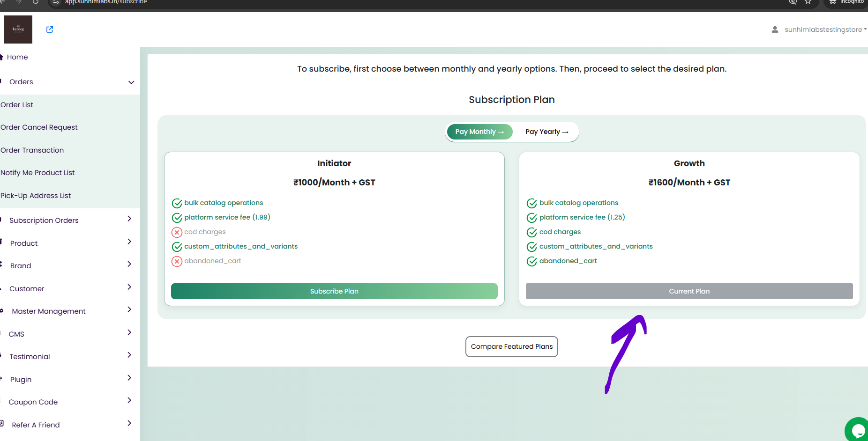
Task: Open Notify Me Product List
Action: point(37,173)
